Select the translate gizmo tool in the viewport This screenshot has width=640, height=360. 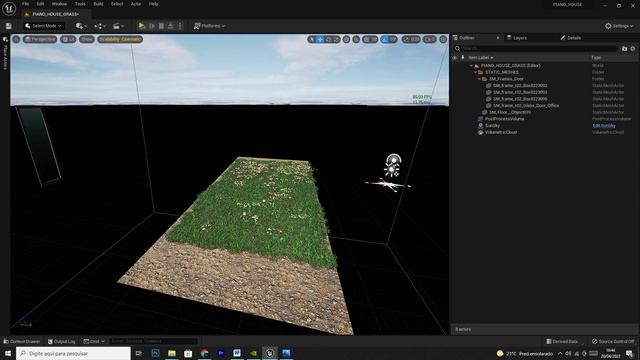[x=320, y=40]
